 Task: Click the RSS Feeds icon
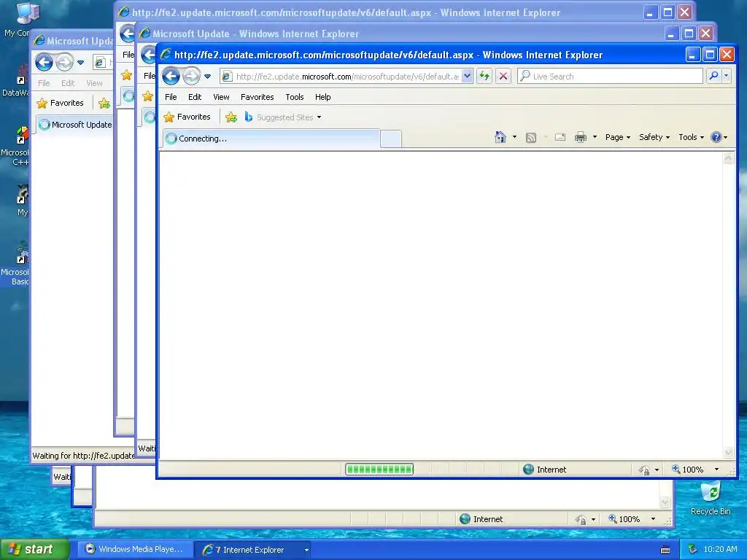click(x=531, y=138)
